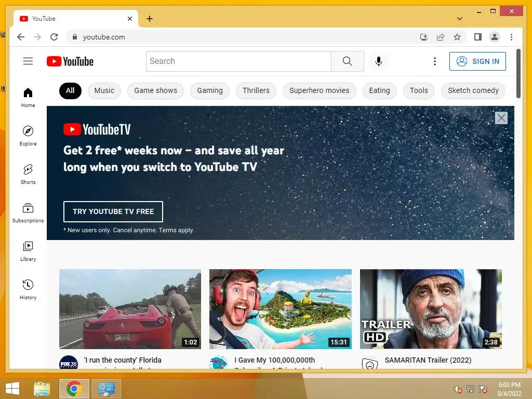Select the Sketch comedy chip
This screenshot has height=399, width=532.
click(x=473, y=90)
